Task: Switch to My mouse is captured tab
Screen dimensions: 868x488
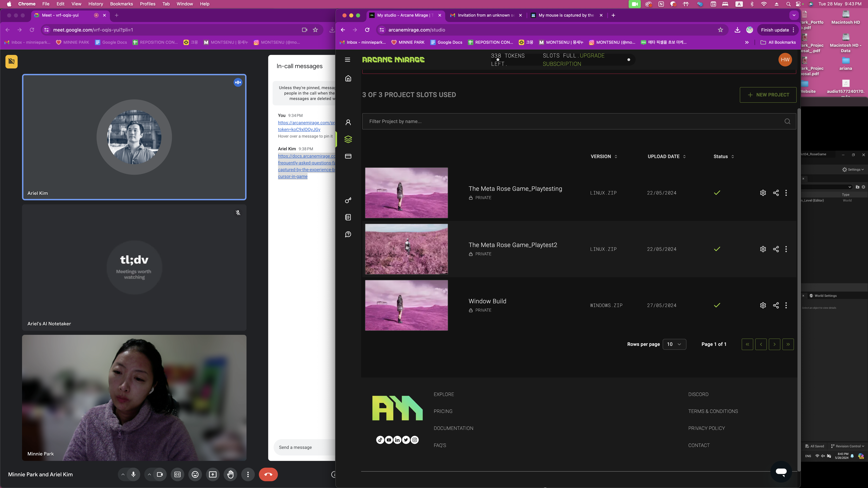Action: [566, 15]
